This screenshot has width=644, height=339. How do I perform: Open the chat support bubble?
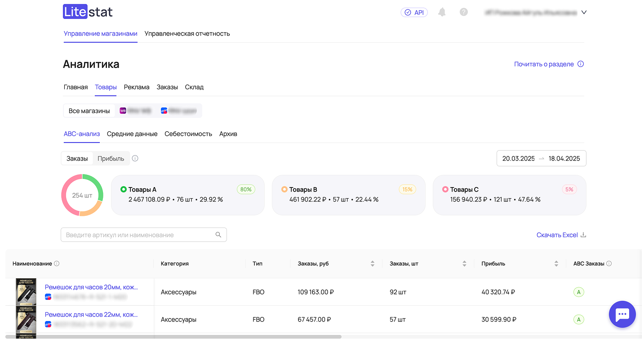point(622,314)
